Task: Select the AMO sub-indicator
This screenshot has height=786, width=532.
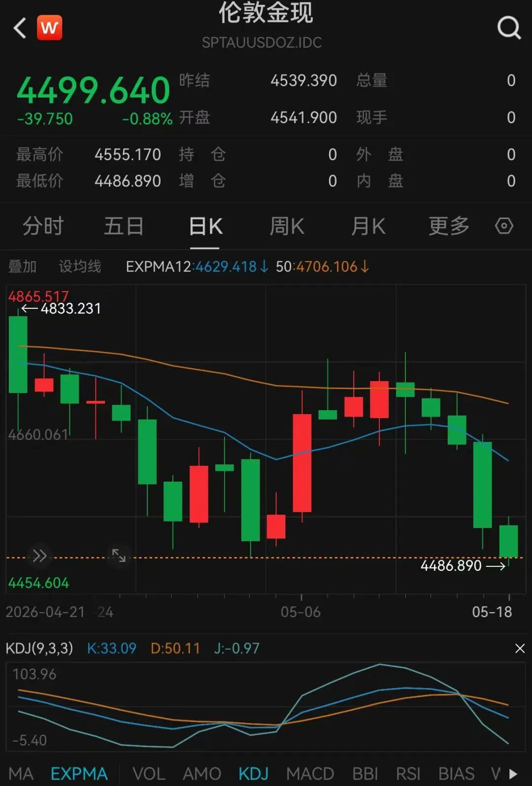Action: coord(202,773)
